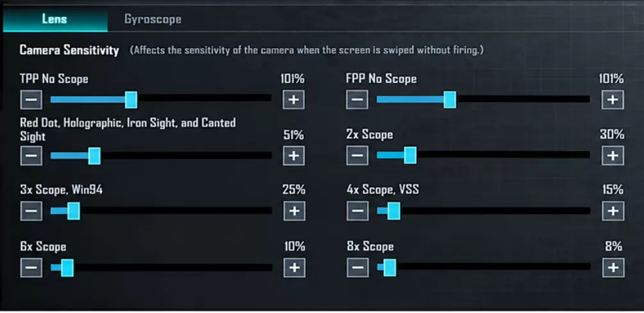Increase TPP No Scope sensitivity with plus
Screen dimensions: 644x313
pos(293,100)
